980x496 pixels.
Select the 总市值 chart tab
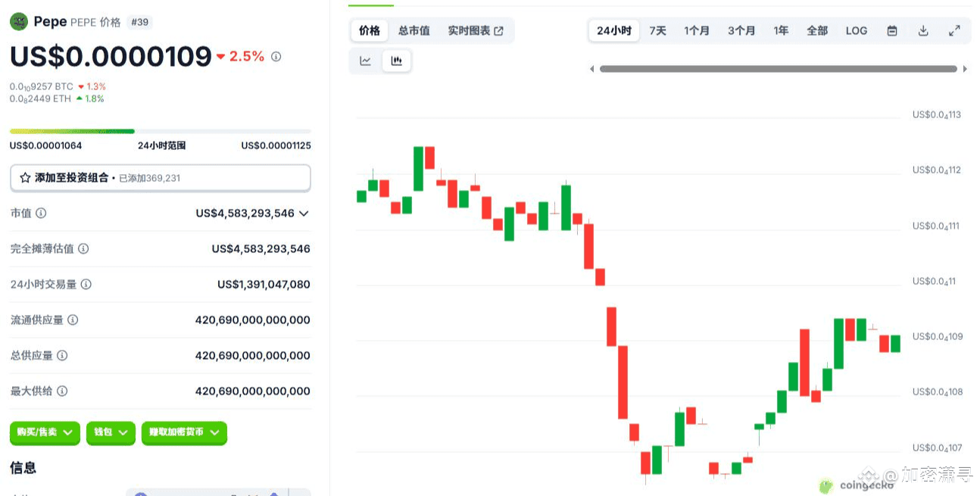pyautogui.click(x=414, y=31)
